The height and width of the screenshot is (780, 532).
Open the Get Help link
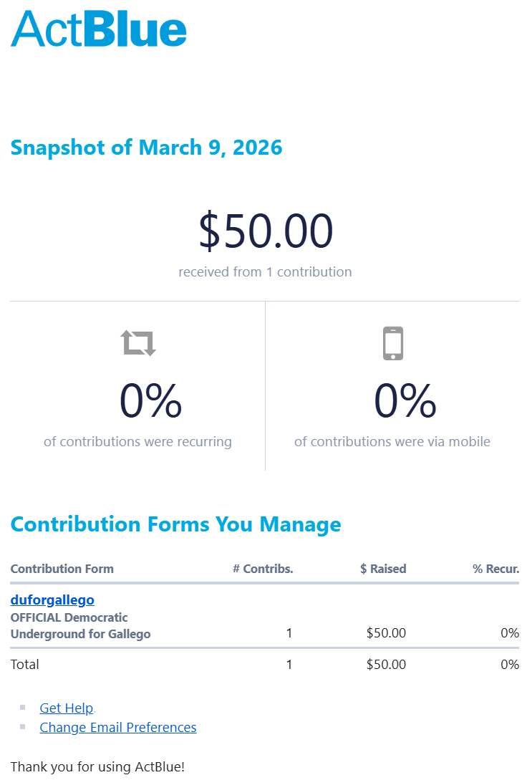[67, 708]
